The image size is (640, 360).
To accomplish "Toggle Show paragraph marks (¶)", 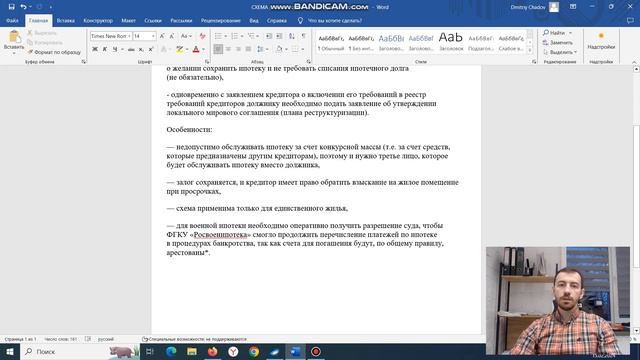I will [304, 36].
